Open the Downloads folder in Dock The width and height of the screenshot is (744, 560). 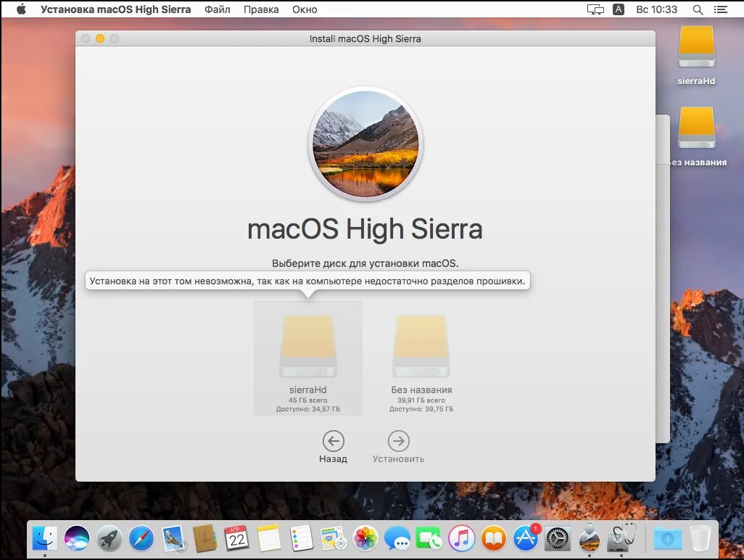668,538
